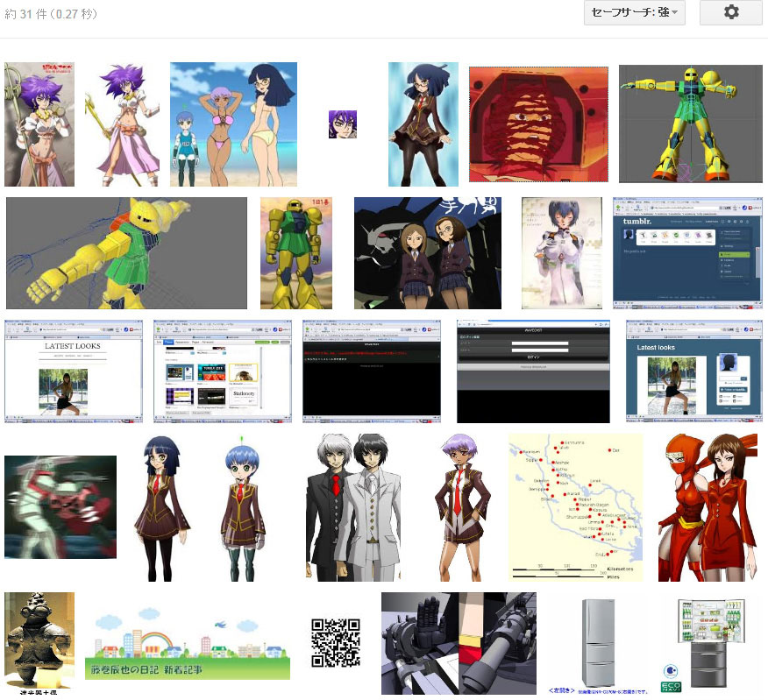
Task: Open two men in black and white suits
Action: [353, 507]
